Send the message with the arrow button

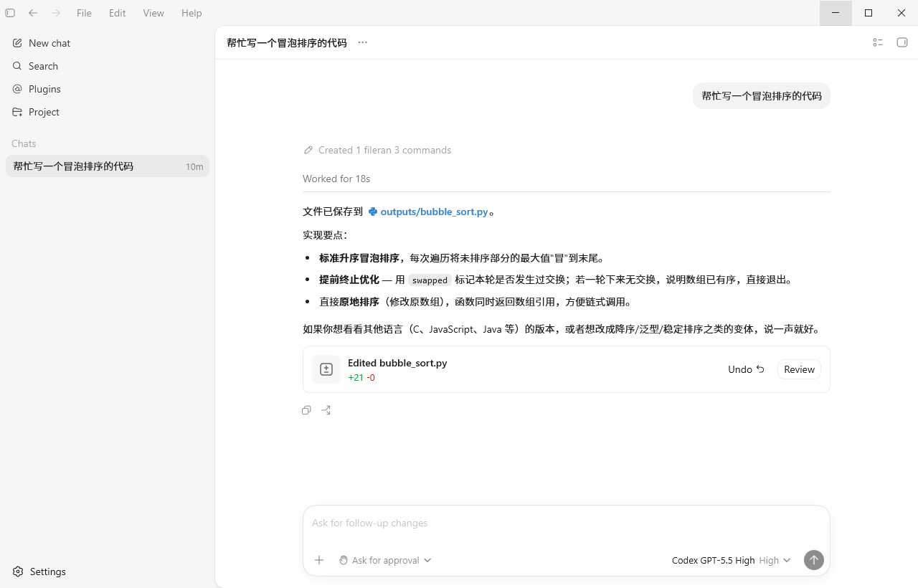[814, 560]
